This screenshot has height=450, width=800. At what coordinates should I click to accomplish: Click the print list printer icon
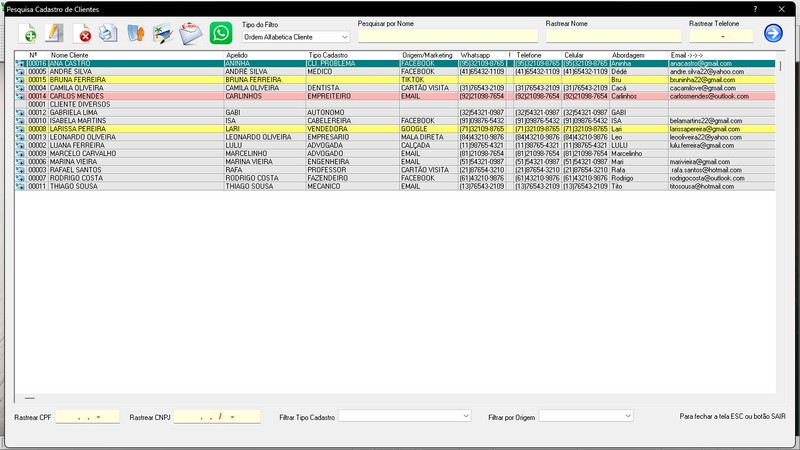point(108,33)
